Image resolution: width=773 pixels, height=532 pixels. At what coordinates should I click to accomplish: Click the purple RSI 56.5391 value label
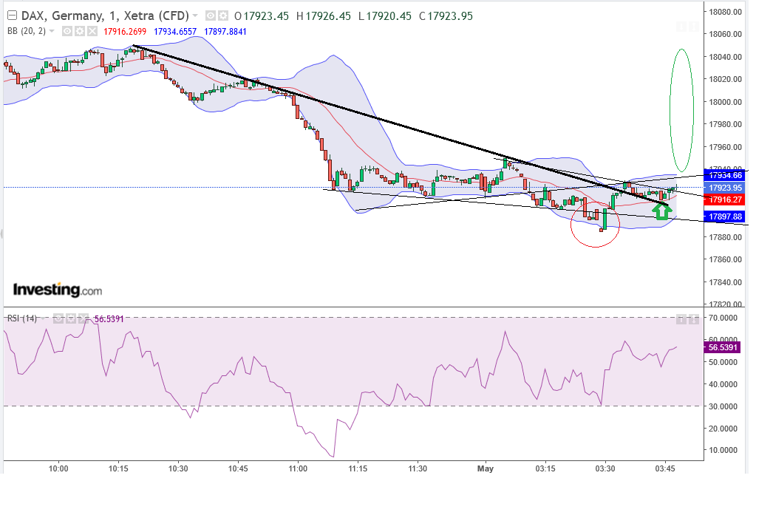click(x=724, y=347)
